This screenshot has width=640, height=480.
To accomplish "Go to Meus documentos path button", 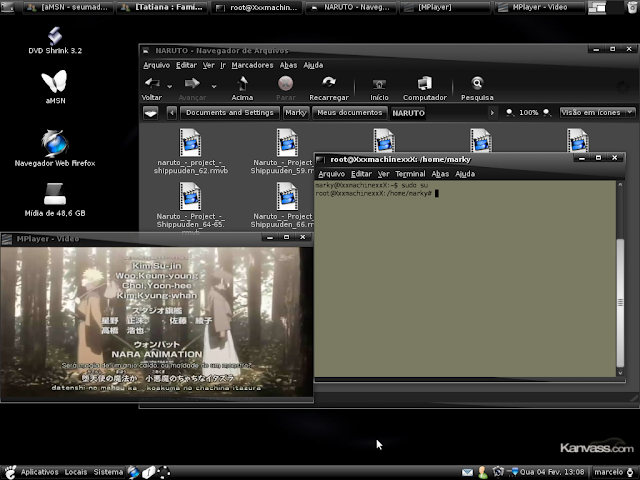I will click(x=349, y=113).
